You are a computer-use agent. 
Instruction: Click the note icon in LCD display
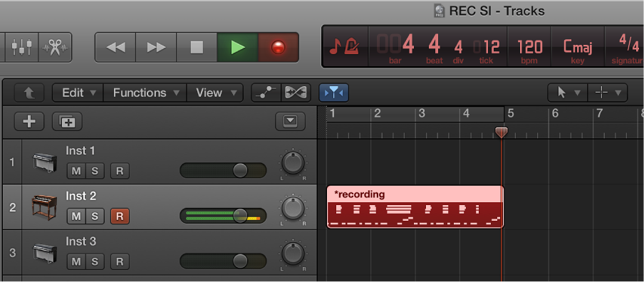click(x=335, y=47)
